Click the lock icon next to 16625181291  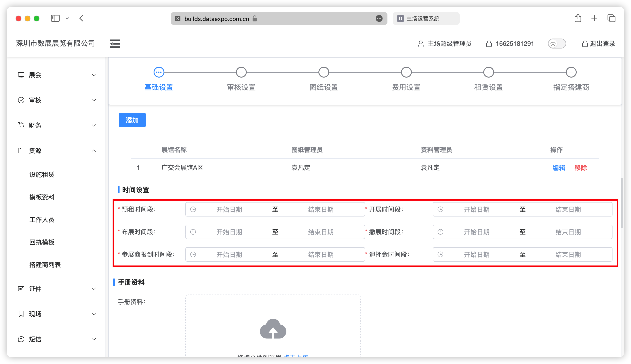(x=488, y=44)
